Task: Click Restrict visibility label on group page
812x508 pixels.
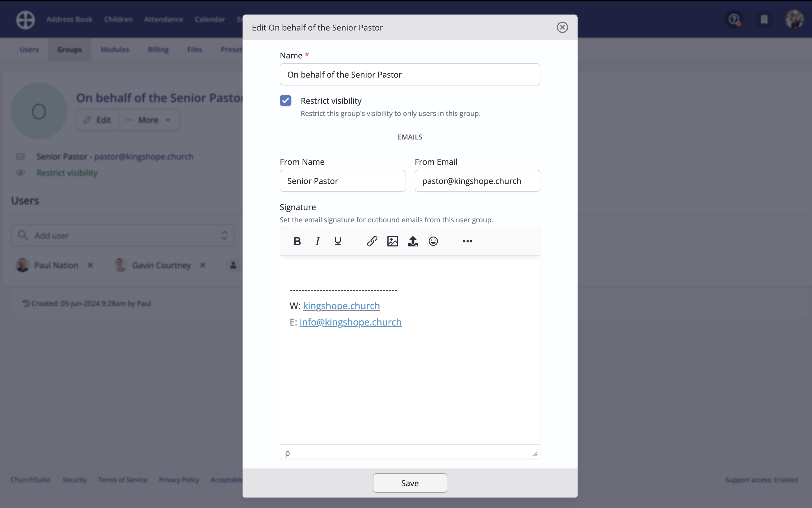Action: 67,173
